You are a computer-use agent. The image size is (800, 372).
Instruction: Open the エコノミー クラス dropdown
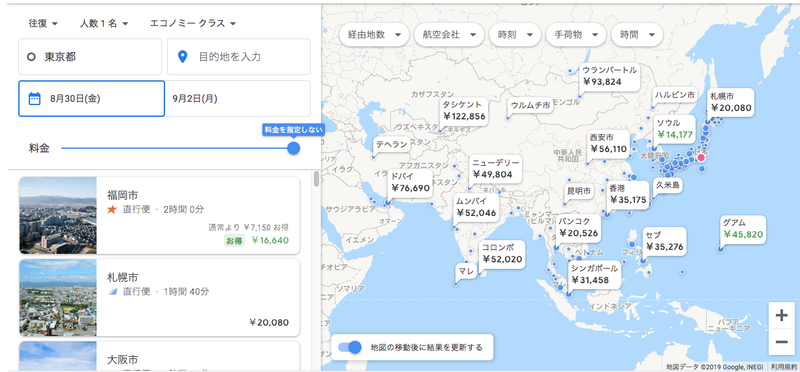pos(193,23)
